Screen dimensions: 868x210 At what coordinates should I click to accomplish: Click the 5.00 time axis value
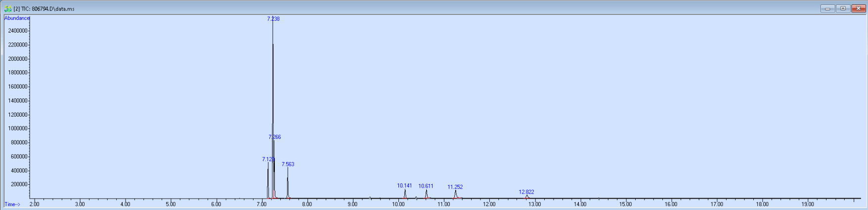[171, 204]
